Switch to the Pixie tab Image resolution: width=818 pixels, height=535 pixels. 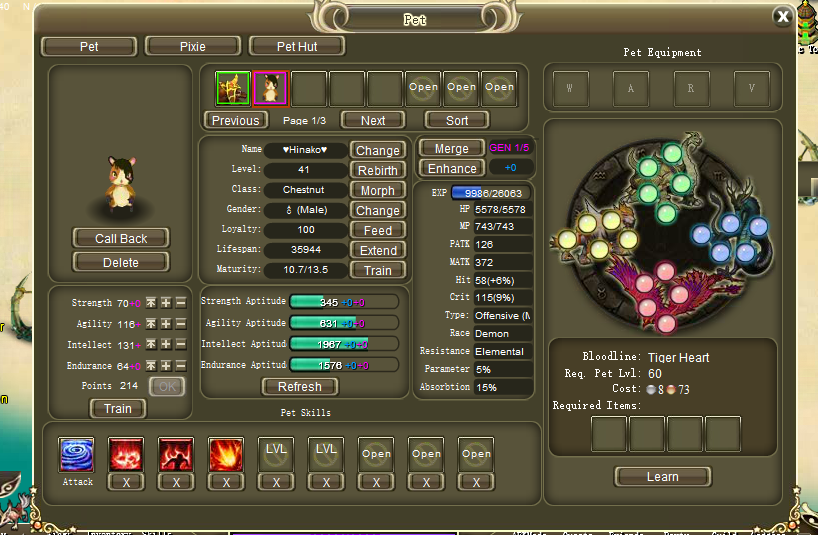click(192, 46)
